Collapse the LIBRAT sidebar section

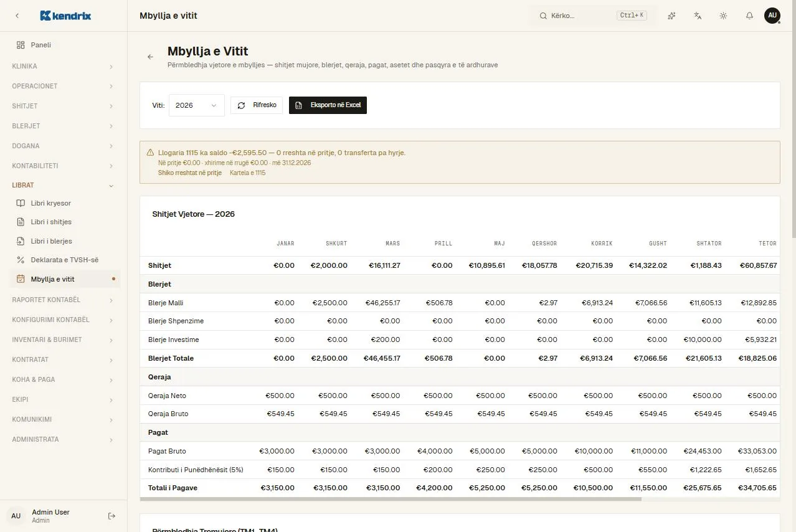(64, 185)
